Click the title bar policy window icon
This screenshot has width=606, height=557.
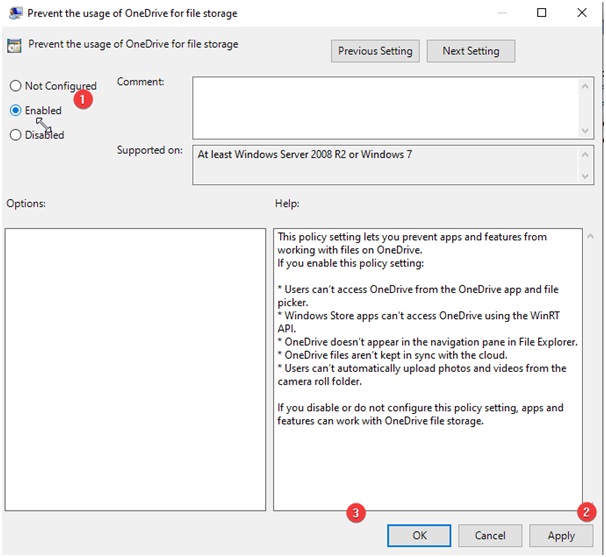click(16, 13)
